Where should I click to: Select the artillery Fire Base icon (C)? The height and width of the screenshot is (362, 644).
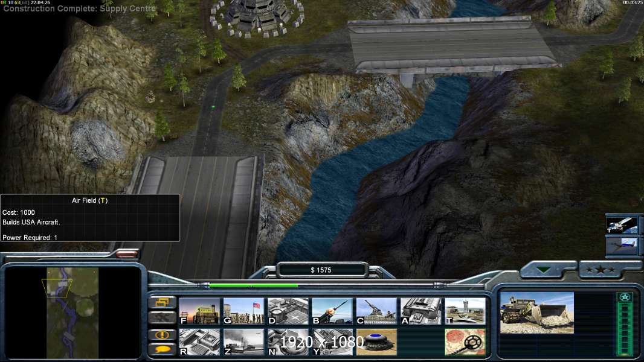[376, 311]
